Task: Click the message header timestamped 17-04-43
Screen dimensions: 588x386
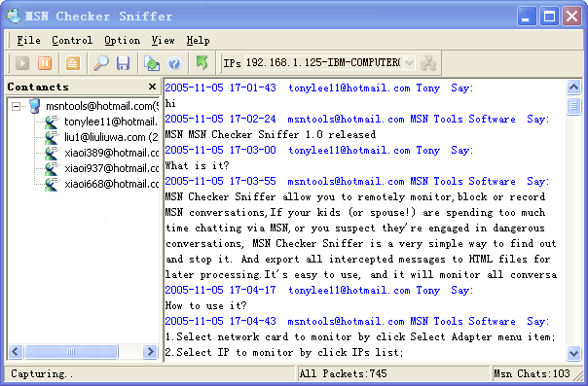Action: tap(357, 321)
